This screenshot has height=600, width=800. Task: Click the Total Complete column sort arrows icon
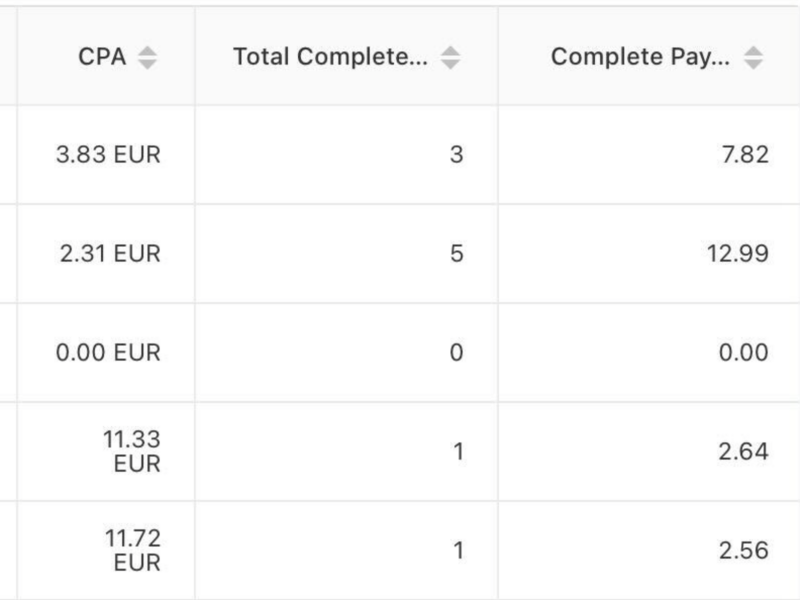451,57
